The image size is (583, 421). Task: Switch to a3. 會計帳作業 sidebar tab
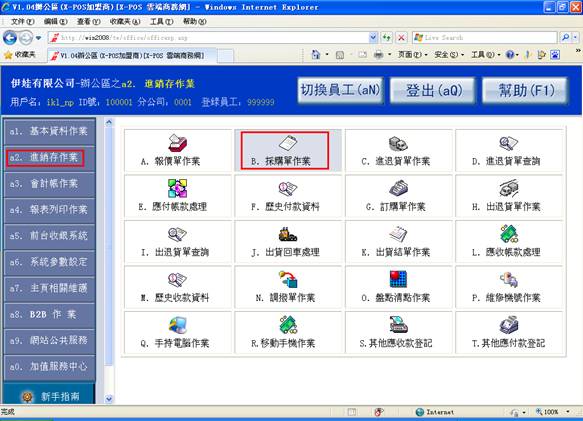tap(49, 184)
